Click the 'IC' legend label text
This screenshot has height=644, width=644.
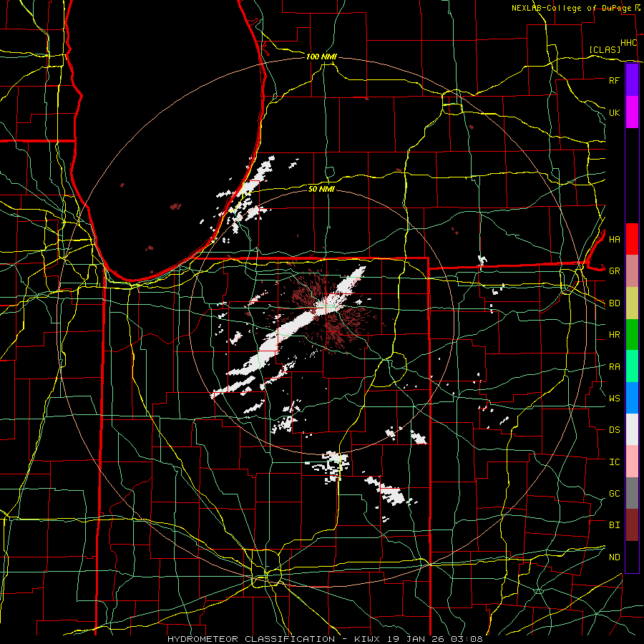point(614,462)
